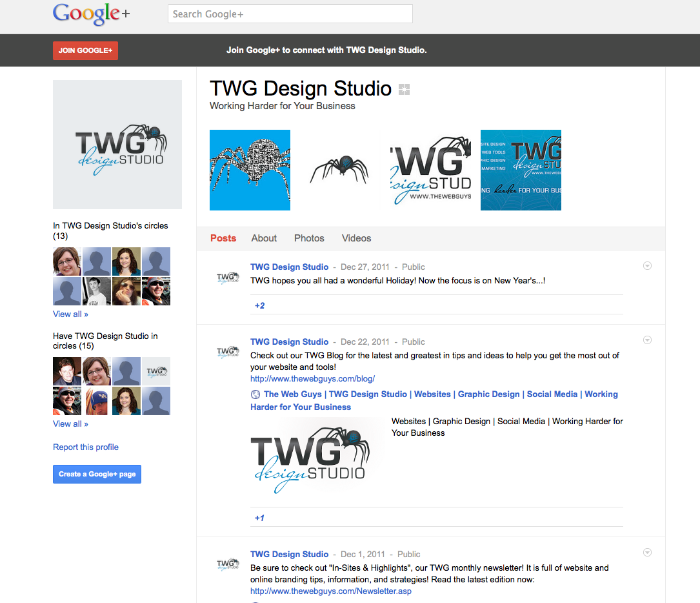Open the white TWG logo www.thewebguys photo
The image size is (700, 603).
click(431, 170)
